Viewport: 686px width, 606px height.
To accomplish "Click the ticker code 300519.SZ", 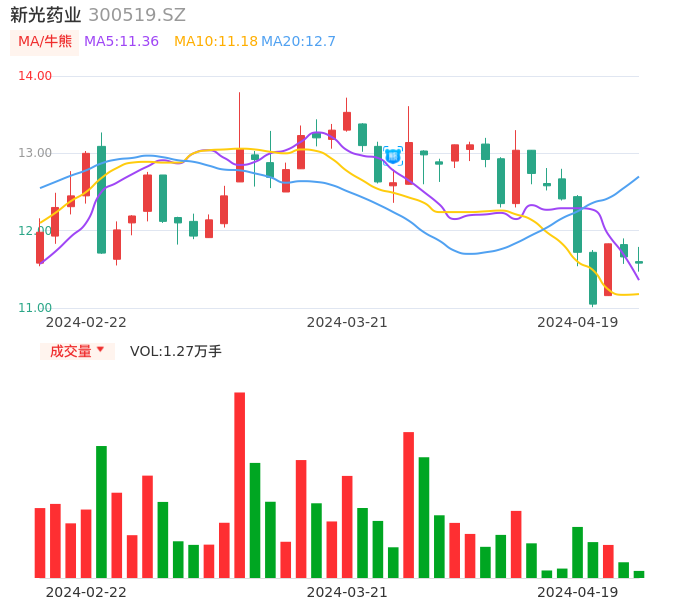I will pyautogui.click(x=137, y=15).
